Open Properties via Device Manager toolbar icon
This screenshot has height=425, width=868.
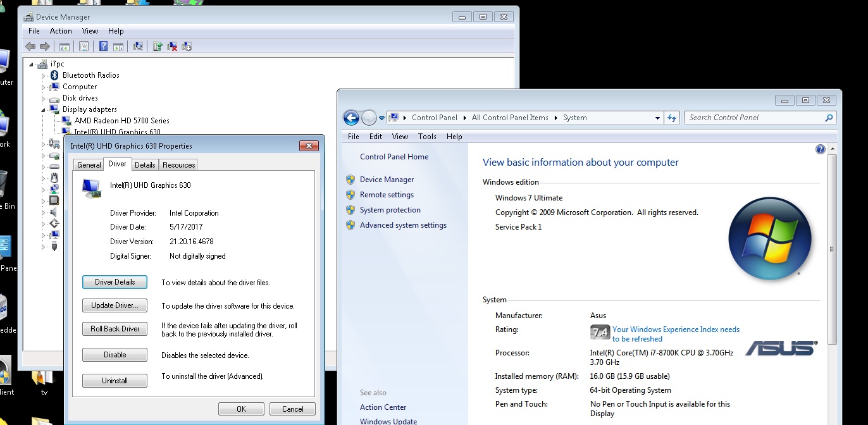point(84,46)
